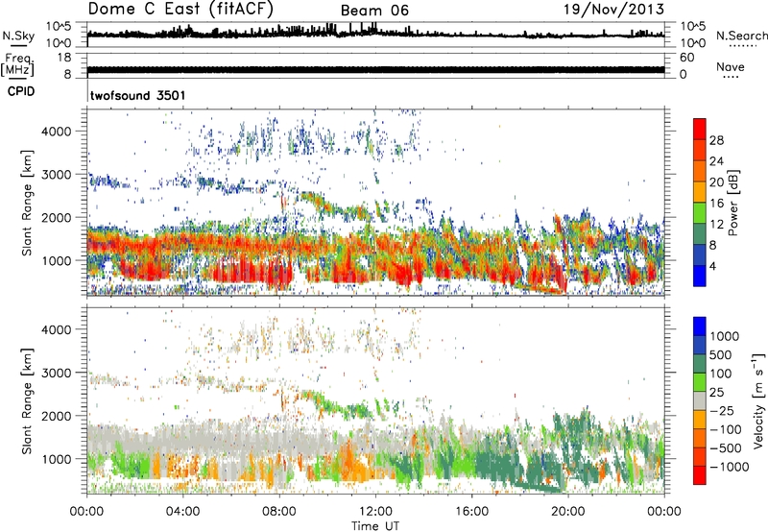The height and width of the screenshot is (532, 768).
Task: Click the black frequency band in frequency panel
Action: click(375, 70)
